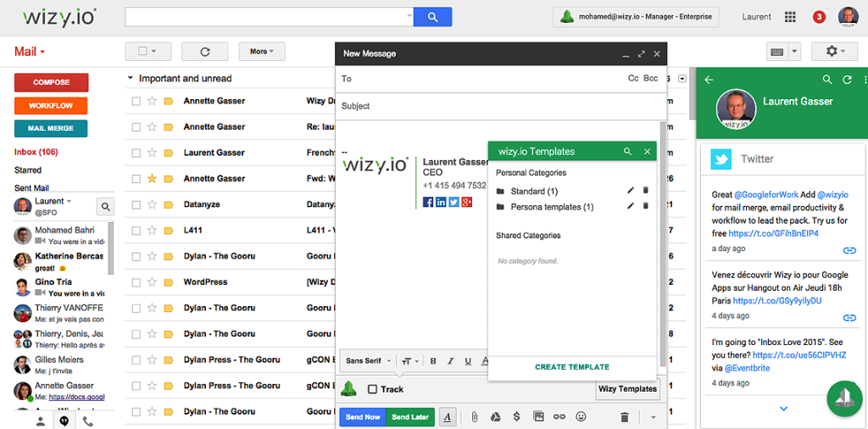
Task: Go back in the contact sidebar
Action: [709, 80]
